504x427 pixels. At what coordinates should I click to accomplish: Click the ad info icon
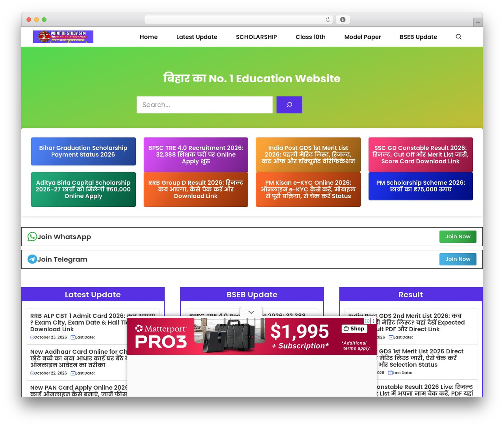367,321
